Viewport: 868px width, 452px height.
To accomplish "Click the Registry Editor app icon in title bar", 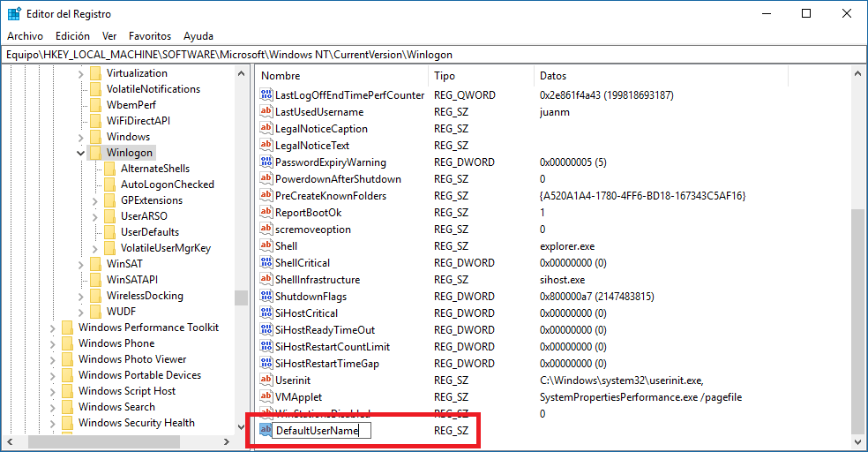I will pos(14,13).
